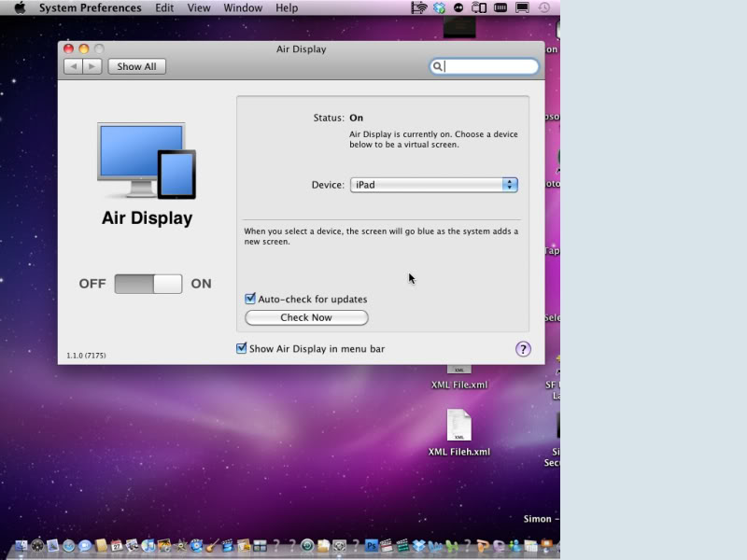Click the Air Display monitor and iPad logo
Viewport: 747px width, 560px height.
[147, 161]
